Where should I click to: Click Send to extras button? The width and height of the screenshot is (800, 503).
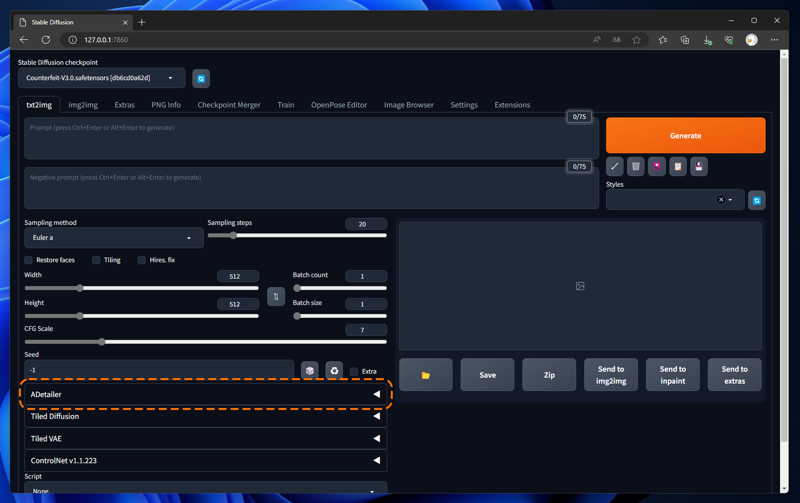point(735,375)
